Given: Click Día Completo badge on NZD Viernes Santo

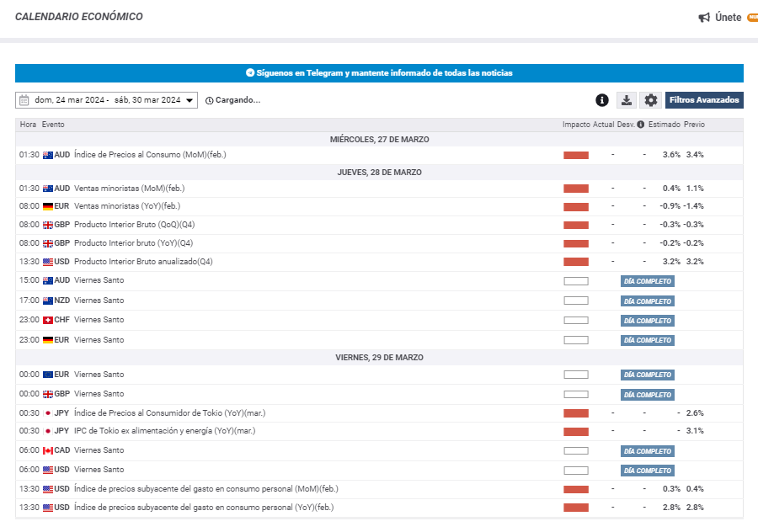Looking at the screenshot, I should 648,301.
